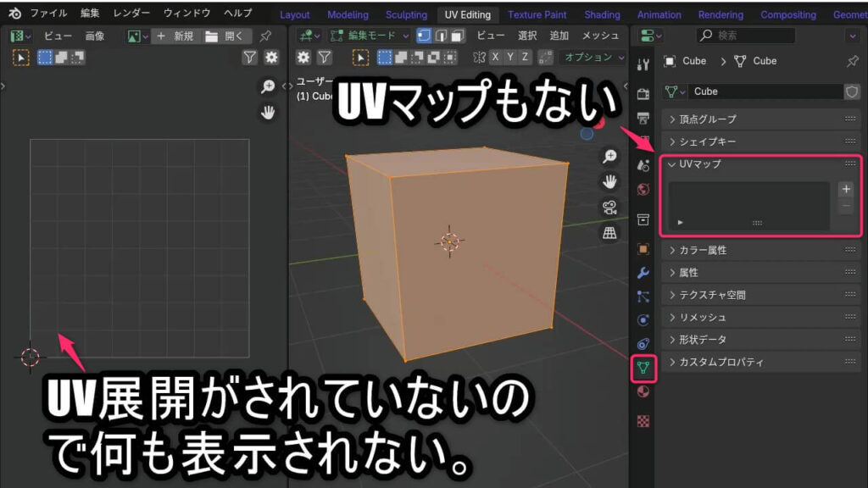Open the Output properties tab
Viewport: 868px width, 488px height.
pos(643,118)
